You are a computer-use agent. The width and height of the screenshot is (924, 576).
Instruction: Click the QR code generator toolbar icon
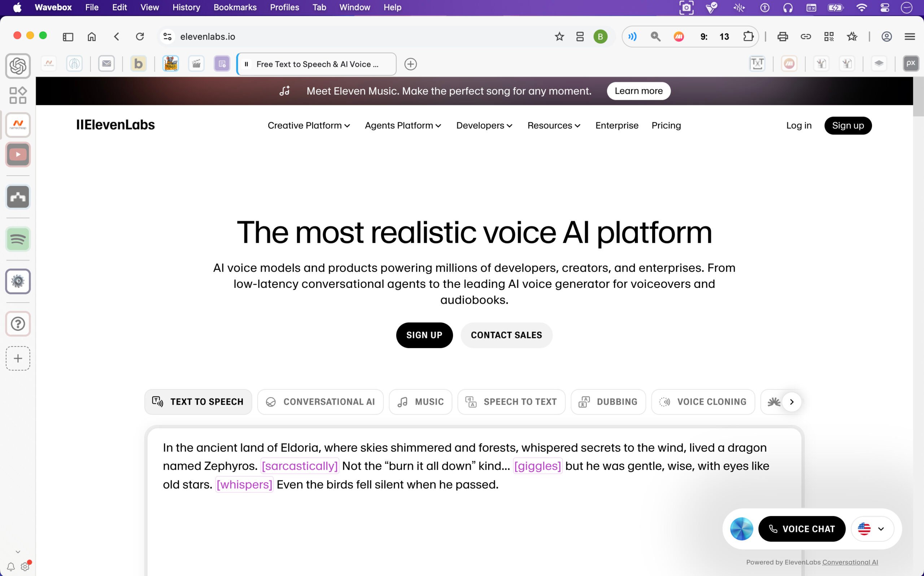pyautogui.click(x=829, y=36)
